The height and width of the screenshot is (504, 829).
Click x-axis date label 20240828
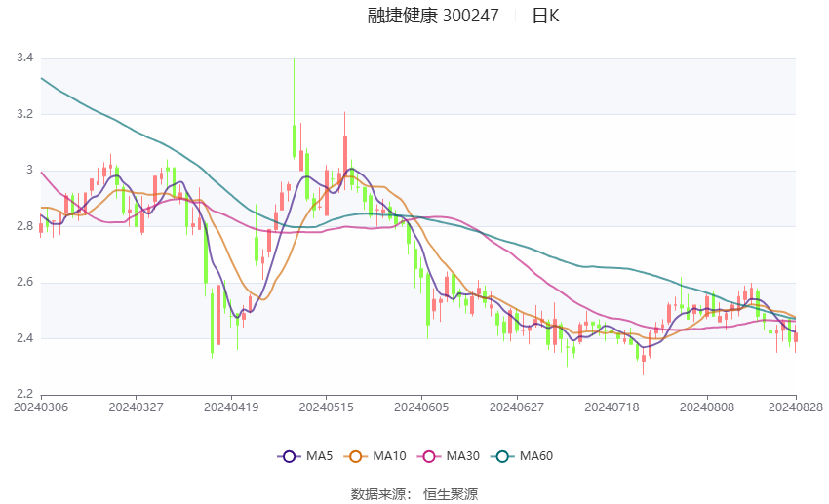click(x=796, y=407)
